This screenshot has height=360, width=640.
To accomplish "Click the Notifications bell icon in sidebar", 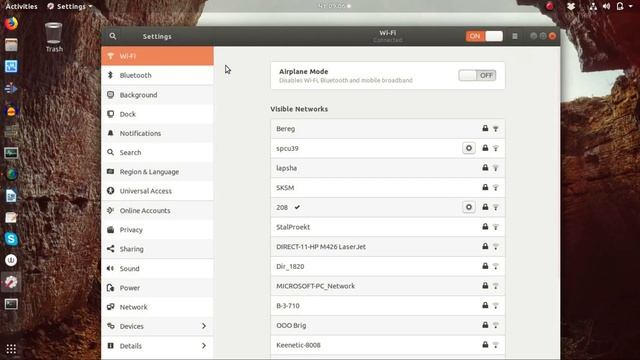I will click(110, 133).
